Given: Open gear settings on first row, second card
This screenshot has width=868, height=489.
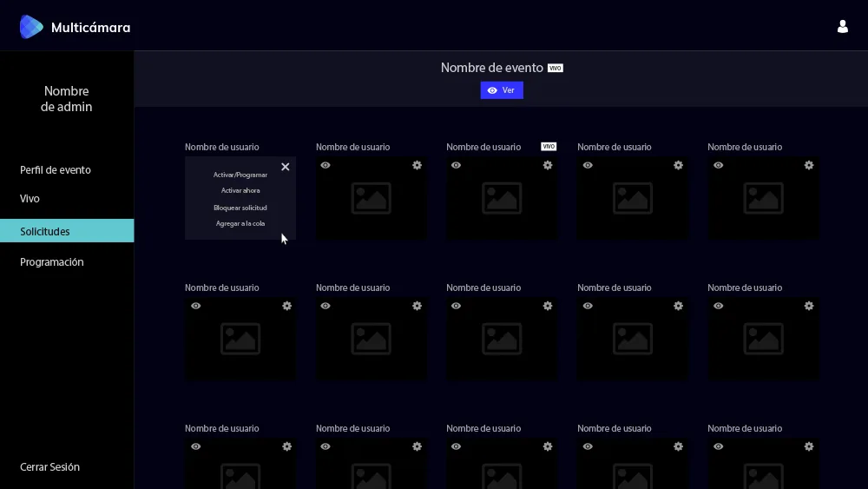Looking at the screenshot, I should pyautogui.click(x=417, y=165).
